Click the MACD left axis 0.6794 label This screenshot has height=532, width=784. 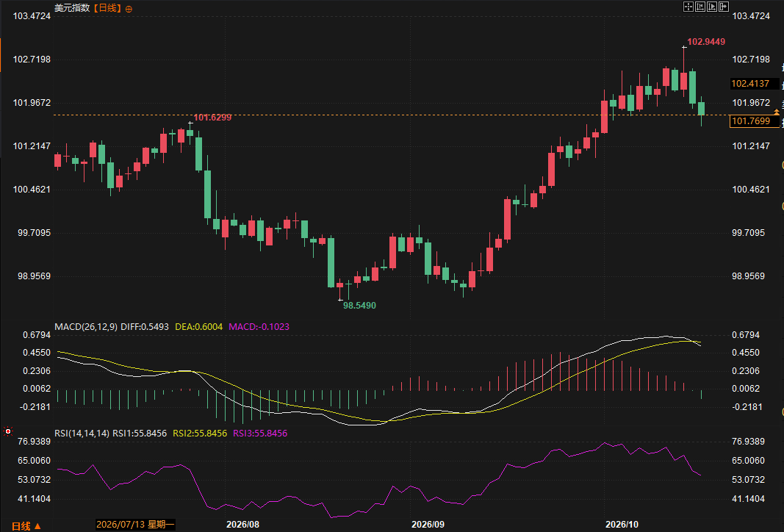pos(37,335)
